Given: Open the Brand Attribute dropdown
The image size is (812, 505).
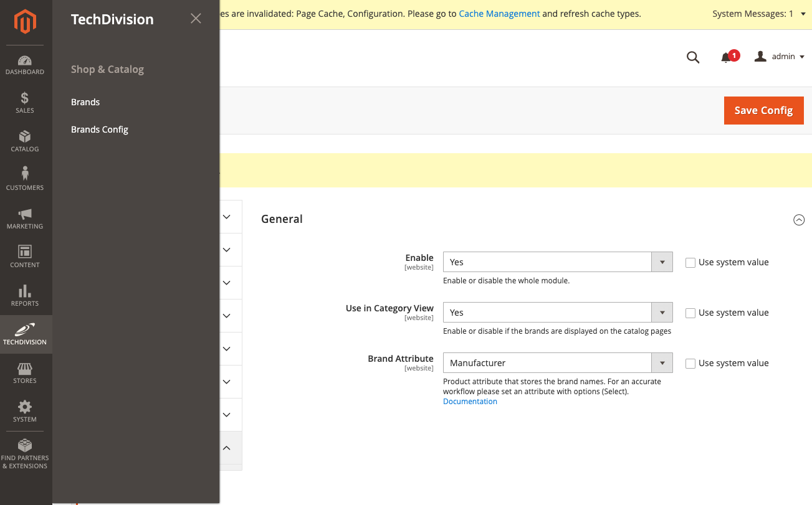Looking at the screenshot, I should 558,363.
